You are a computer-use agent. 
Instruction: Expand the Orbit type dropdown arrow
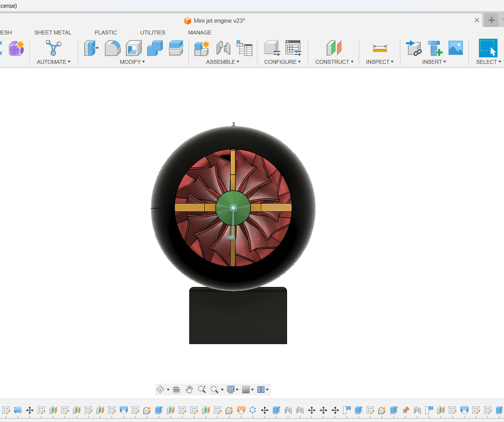tap(168, 390)
